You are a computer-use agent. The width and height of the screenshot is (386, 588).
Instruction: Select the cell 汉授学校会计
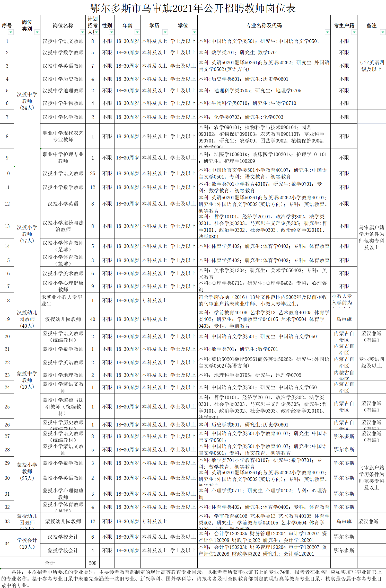pyautogui.click(x=63, y=537)
